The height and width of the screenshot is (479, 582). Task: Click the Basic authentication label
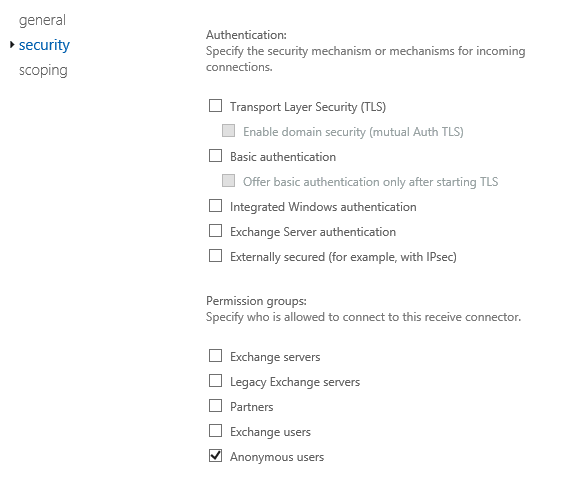pos(283,157)
